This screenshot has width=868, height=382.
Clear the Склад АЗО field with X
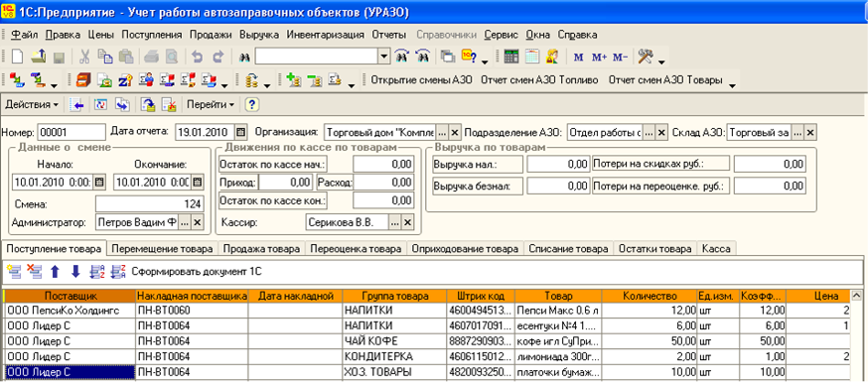(809, 133)
